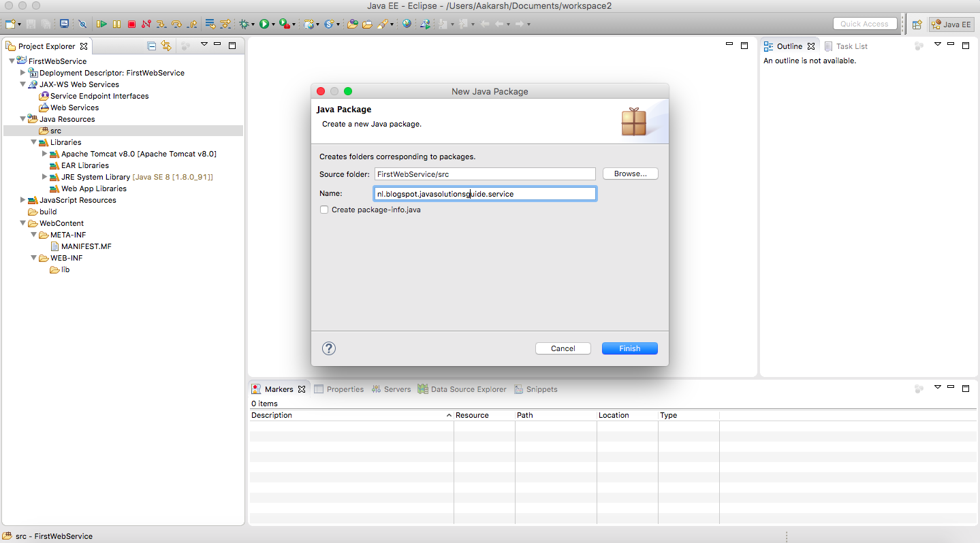This screenshot has height=543, width=980.
Task: Expand the Deployment Descriptor node
Action: (x=23, y=72)
